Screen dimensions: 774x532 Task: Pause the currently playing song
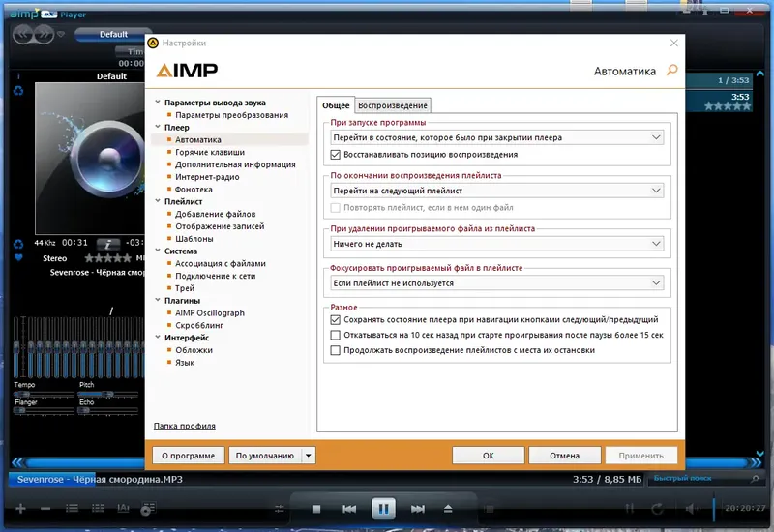383,509
